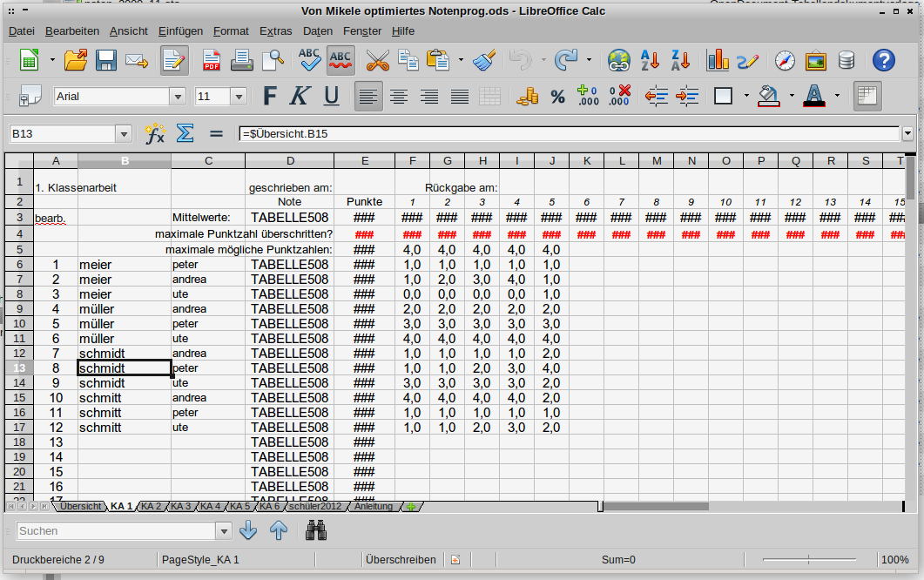
Task: Toggle underline formatting (U)
Action: (x=332, y=96)
